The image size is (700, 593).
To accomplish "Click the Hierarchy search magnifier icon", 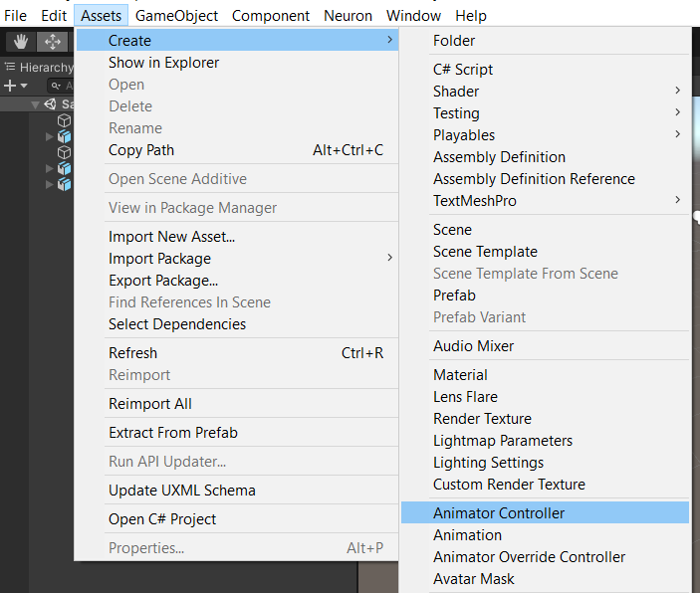I will tap(56, 86).
